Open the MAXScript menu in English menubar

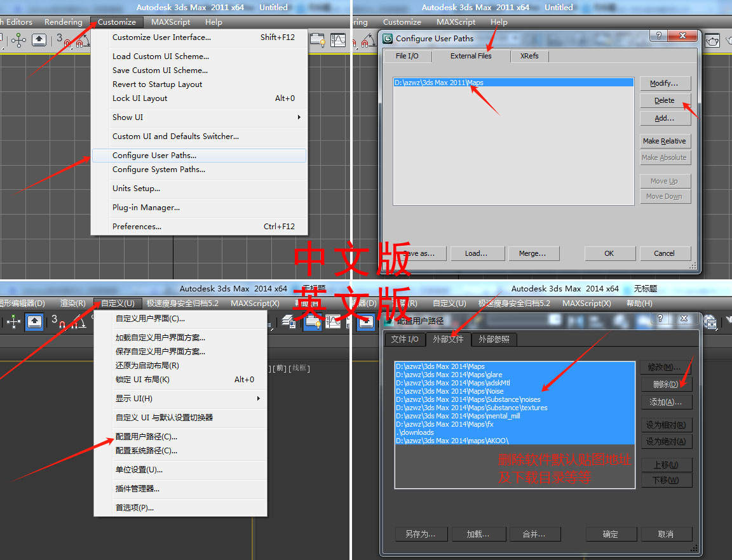pyautogui.click(x=170, y=22)
